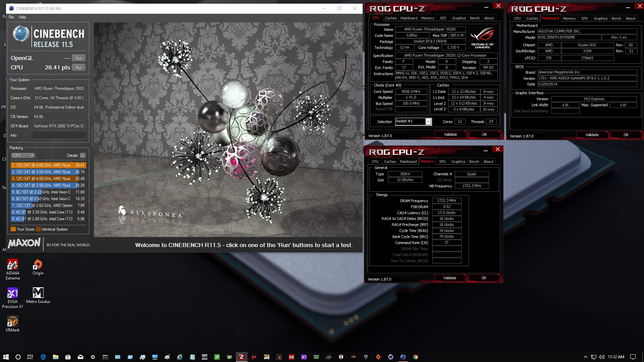Click the Cinebench rendered scene preview
644x362 pixels.
pos(228,130)
